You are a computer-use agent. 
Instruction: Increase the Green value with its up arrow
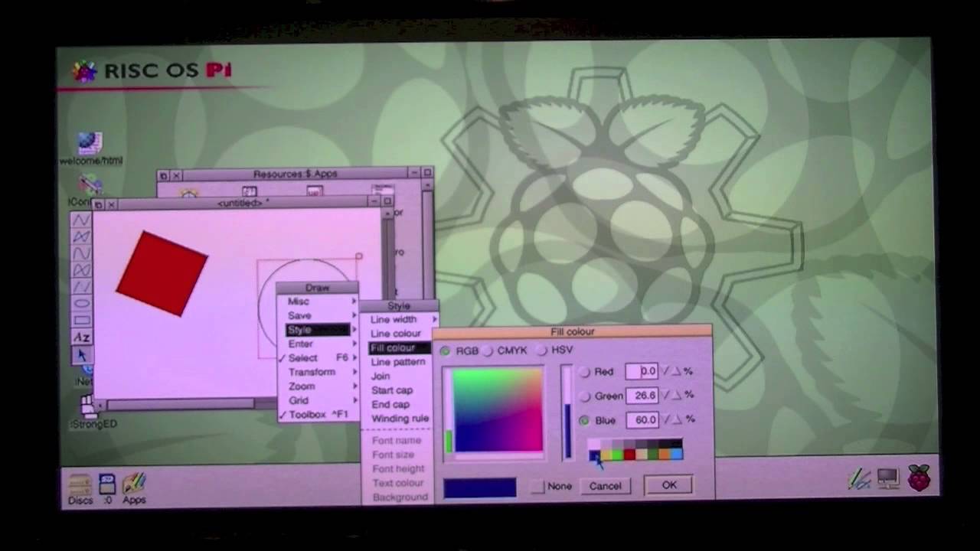pyautogui.click(x=675, y=395)
